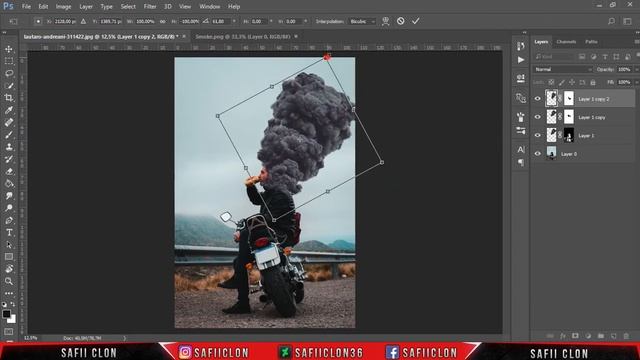Switch to the Smoke.png document tab
Screen dimensions: 640x360
pyautogui.click(x=243, y=37)
